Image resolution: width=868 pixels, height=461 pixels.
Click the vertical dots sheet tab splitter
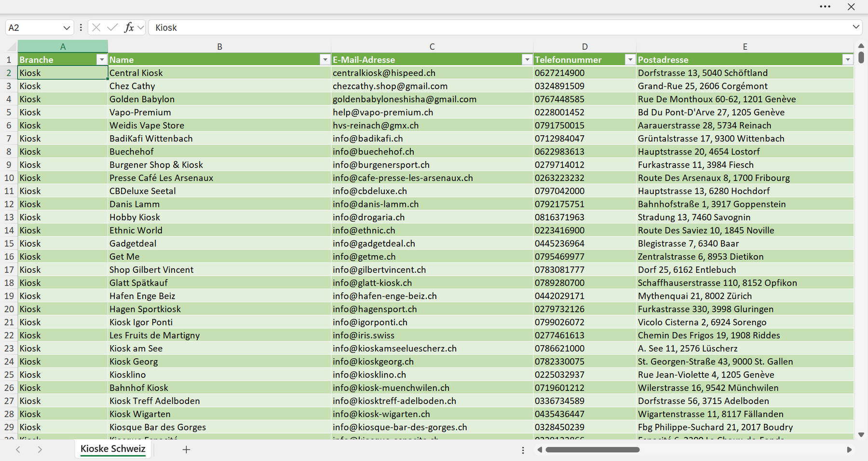pos(523,450)
